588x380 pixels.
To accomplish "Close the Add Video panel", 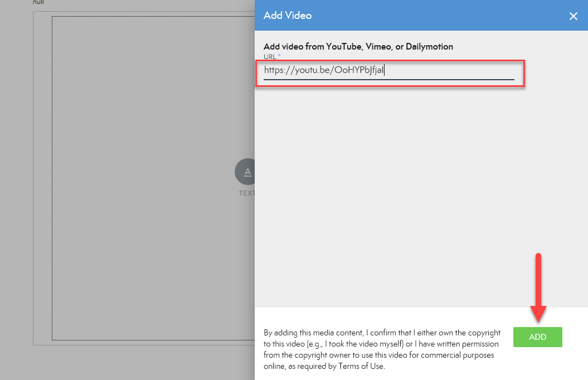I will (573, 16).
